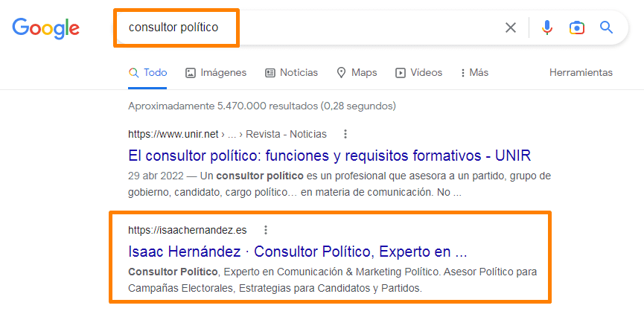Open three-dot menu beside unir.net result
The height and width of the screenshot is (317, 644).
[345, 134]
